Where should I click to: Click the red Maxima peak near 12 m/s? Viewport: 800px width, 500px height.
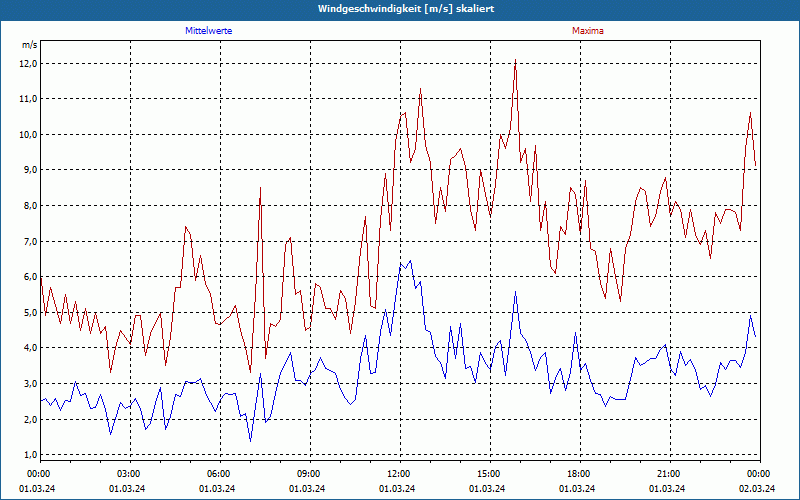pos(515,60)
